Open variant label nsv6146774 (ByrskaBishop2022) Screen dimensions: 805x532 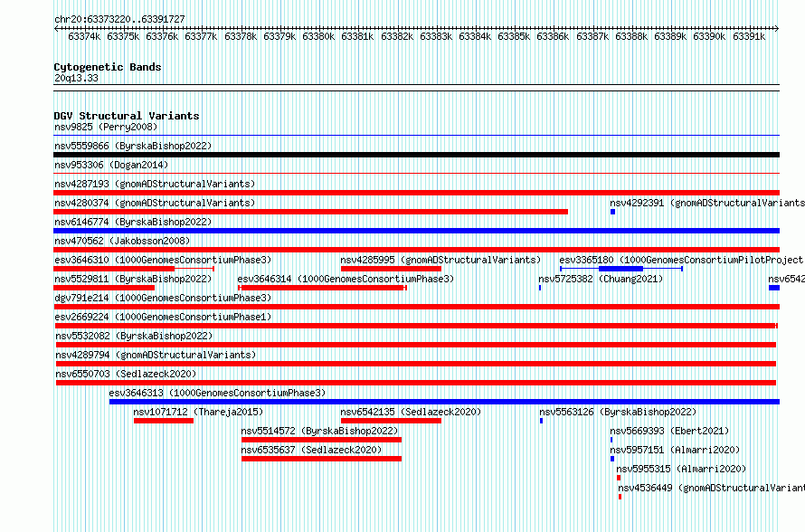[133, 222]
